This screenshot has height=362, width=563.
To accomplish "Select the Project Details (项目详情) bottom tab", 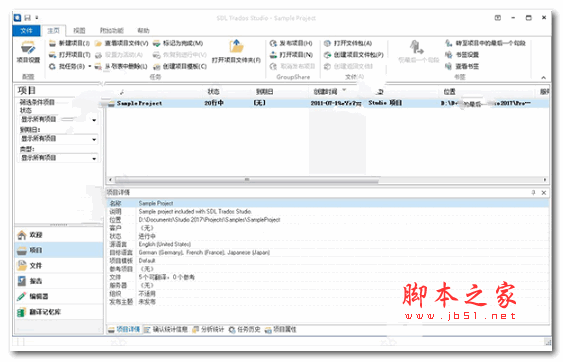I will [124, 330].
